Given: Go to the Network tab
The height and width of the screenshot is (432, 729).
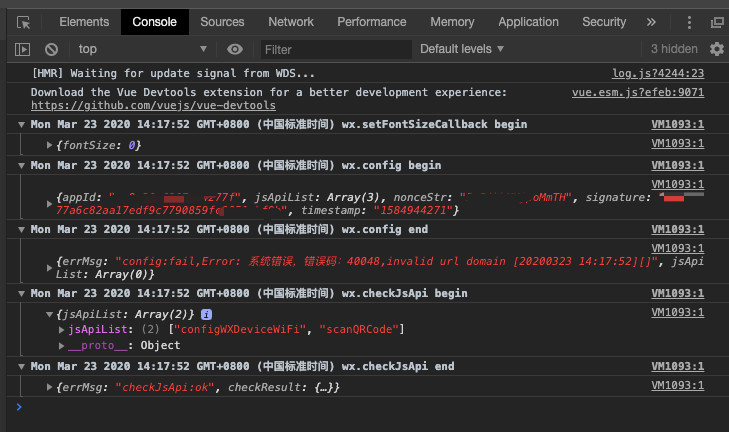Looking at the screenshot, I should coord(291,22).
